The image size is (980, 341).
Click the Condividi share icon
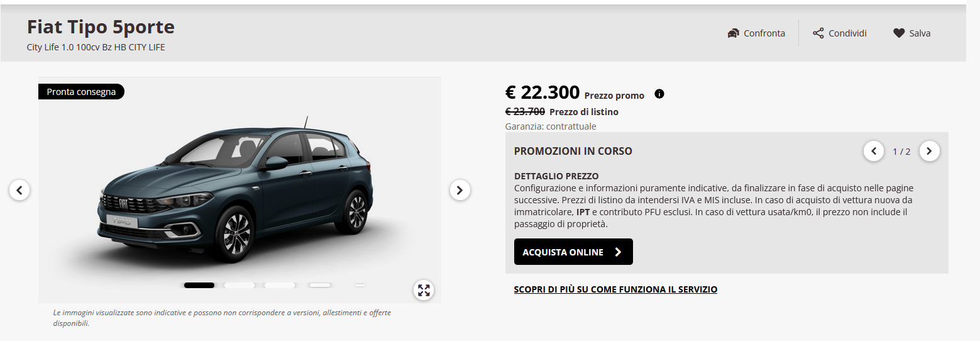click(x=818, y=33)
